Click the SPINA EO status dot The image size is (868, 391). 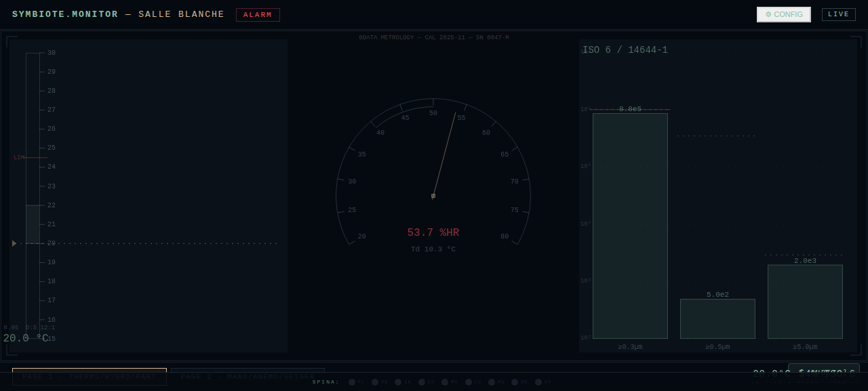point(469,382)
